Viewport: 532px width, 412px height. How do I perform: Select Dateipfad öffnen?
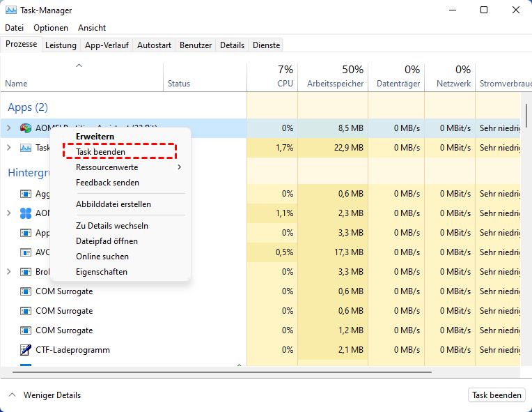pos(120,241)
